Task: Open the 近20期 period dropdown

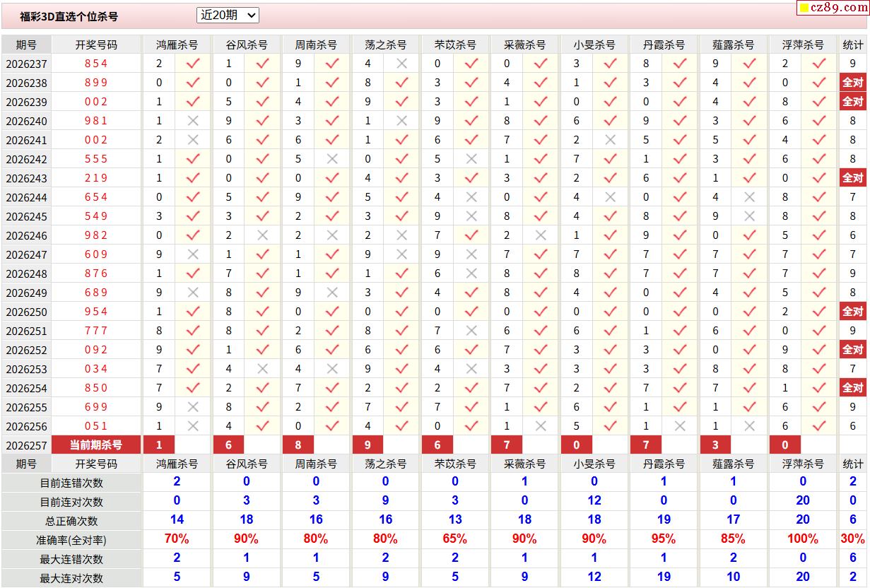Action: 228,15
